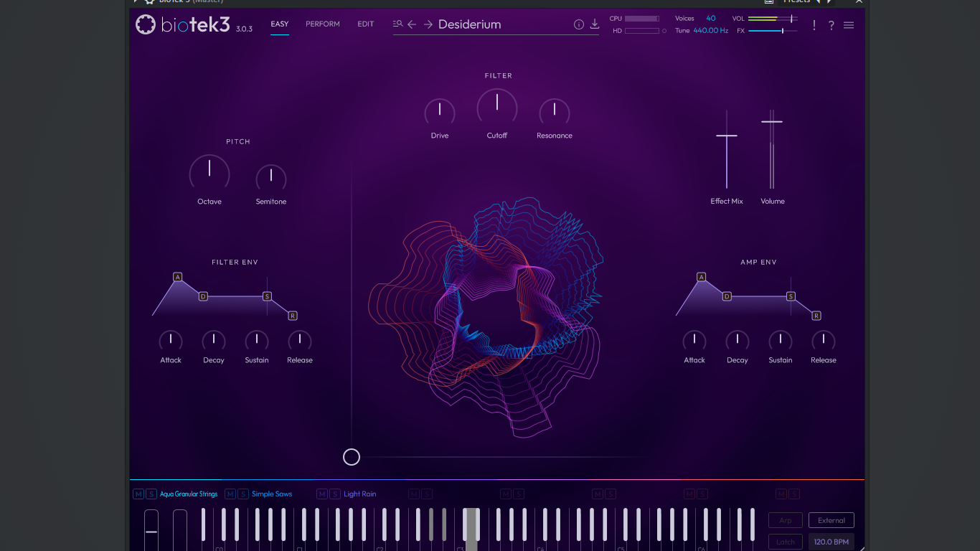
Task: Open the hamburger main menu
Action: (849, 25)
